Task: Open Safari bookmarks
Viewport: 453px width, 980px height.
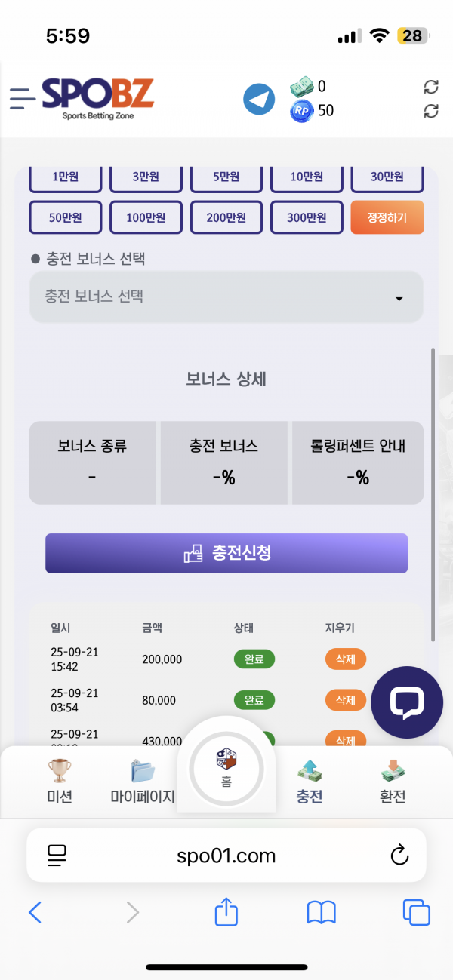Action: (321, 913)
